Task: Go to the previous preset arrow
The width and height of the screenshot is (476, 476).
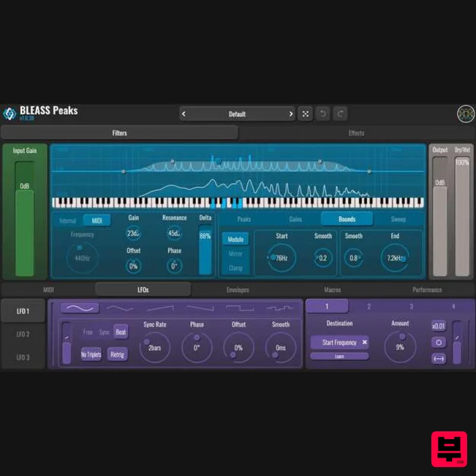Action: [x=183, y=114]
